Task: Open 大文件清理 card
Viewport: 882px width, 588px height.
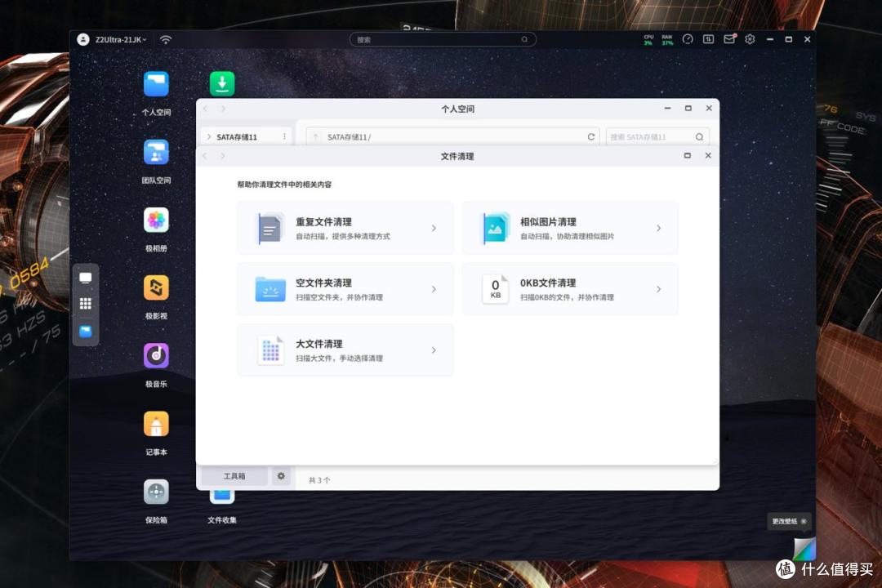Action: 345,350
